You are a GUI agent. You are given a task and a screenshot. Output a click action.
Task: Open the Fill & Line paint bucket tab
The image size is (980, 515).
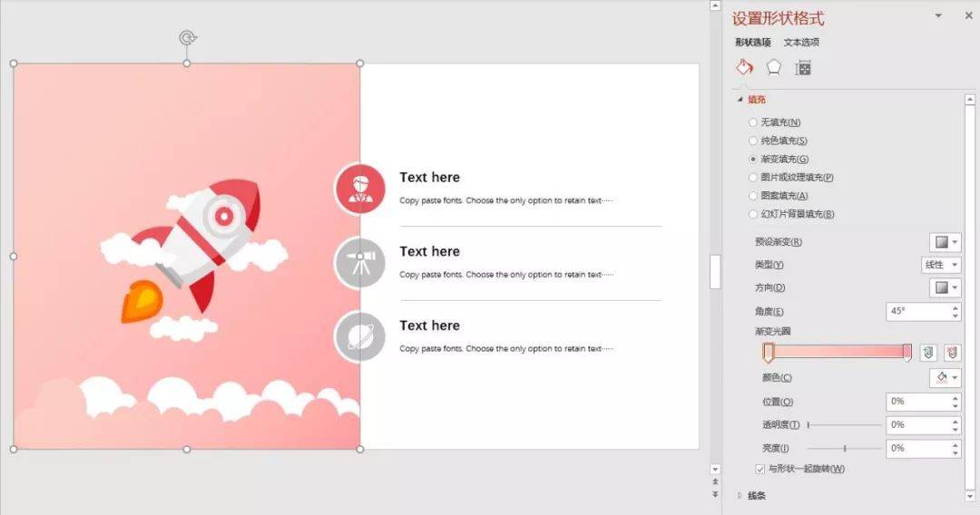coord(744,67)
